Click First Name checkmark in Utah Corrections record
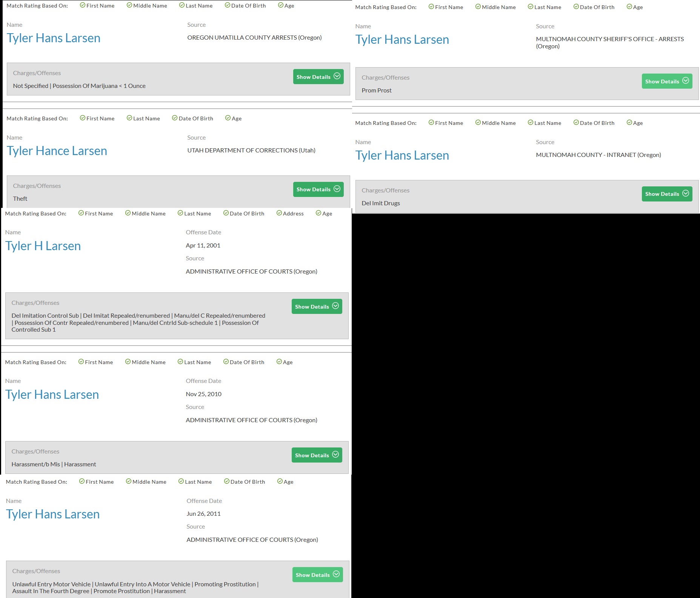700x598 pixels. (82, 118)
